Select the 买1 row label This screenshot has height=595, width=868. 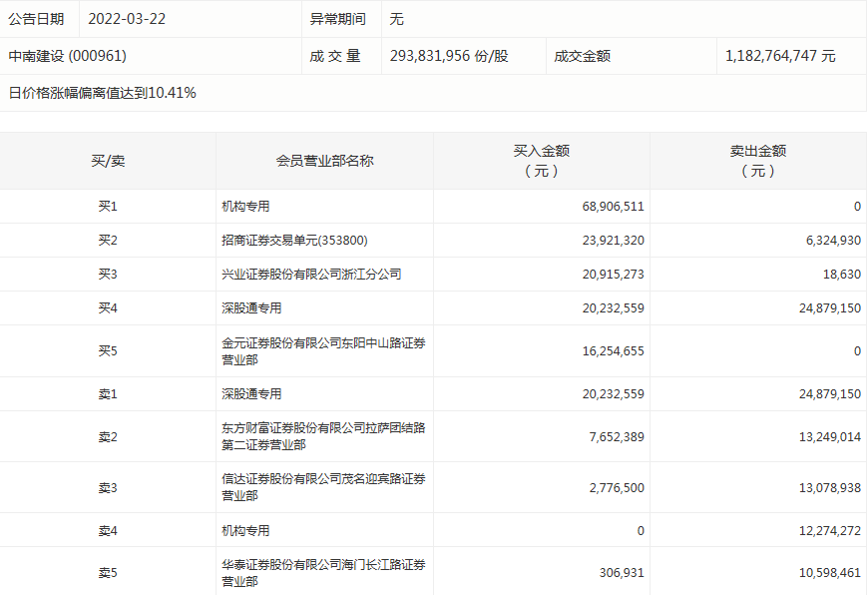(108, 207)
